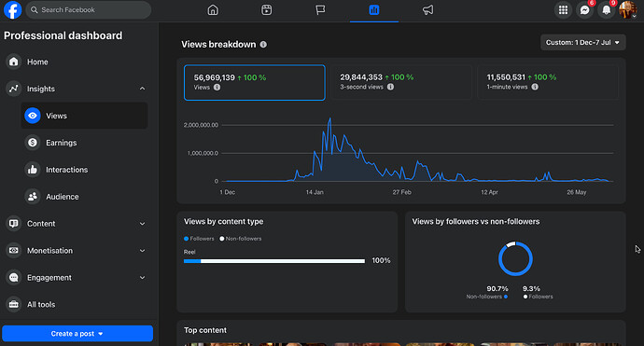Click info icon beside 3-second views

[390, 87]
